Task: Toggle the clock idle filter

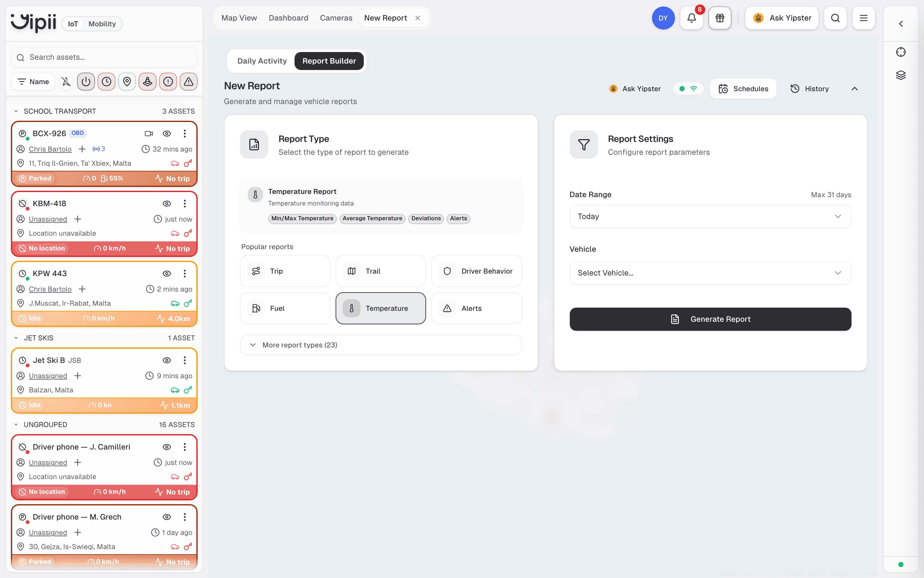Action: (x=107, y=82)
